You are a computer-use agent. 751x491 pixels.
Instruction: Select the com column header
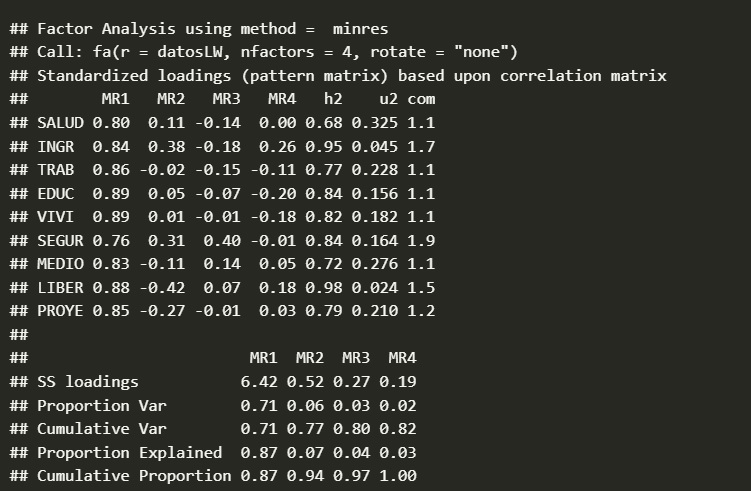click(x=421, y=99)
